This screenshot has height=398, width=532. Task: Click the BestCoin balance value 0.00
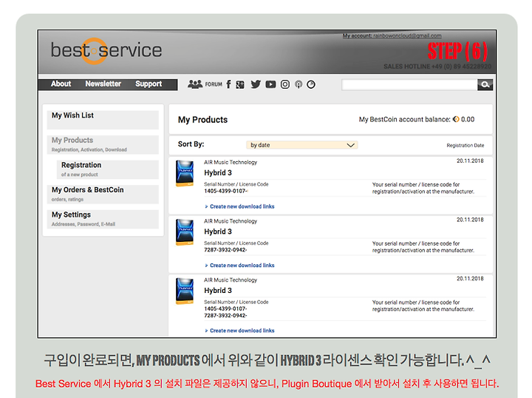tap(468, 120)
